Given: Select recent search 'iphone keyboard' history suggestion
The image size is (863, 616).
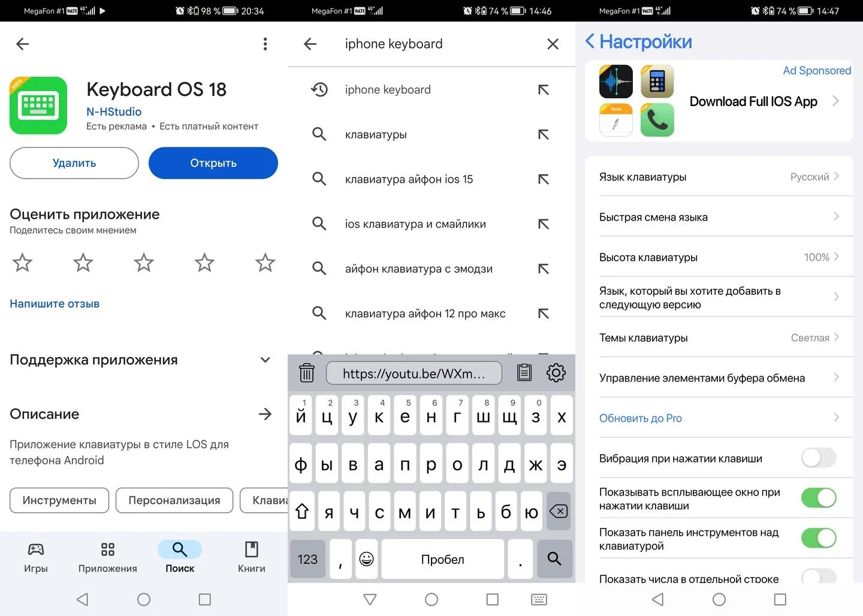Looking at the screenshot, I should tap(431, 90).
